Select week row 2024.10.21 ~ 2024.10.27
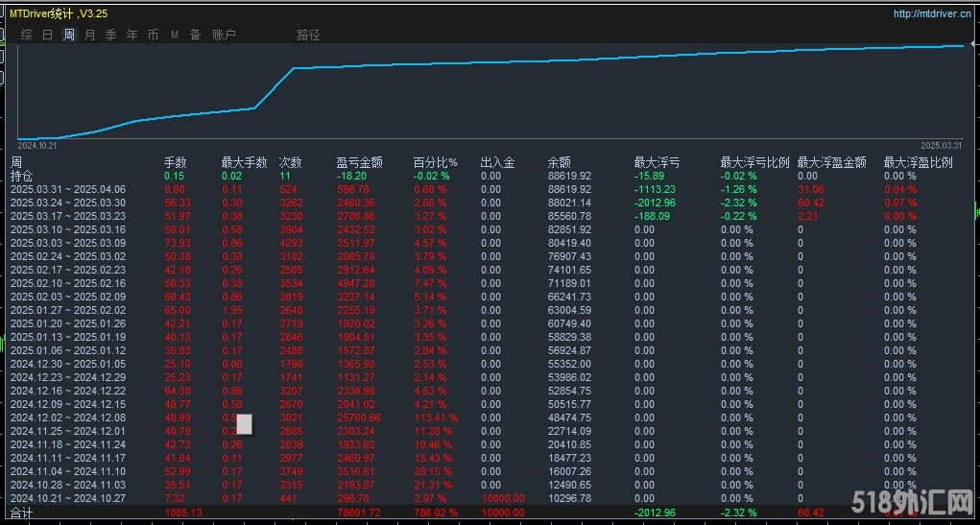Viewport: 980px width, 525px height. (68, 498)
